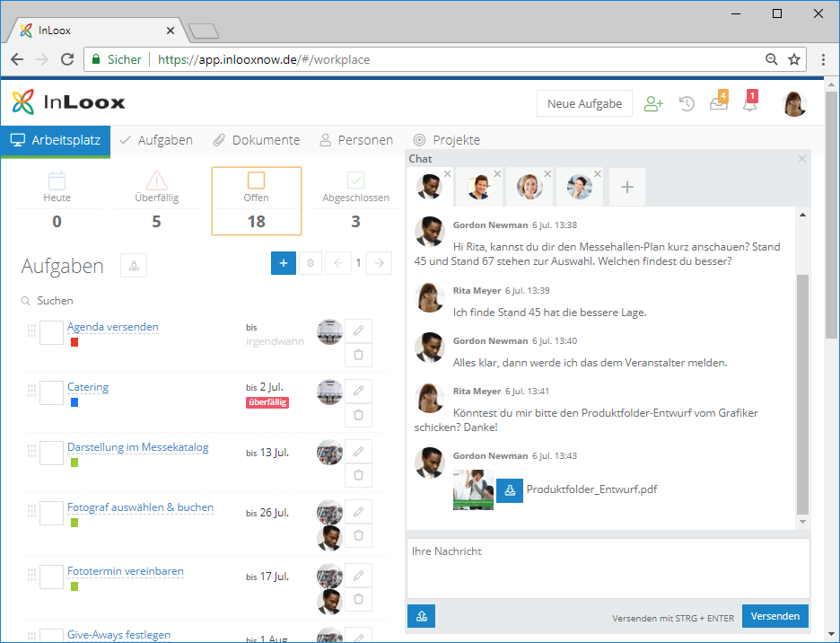Check the Fototermin vereinbaren checkbox

tap(51, 577)
